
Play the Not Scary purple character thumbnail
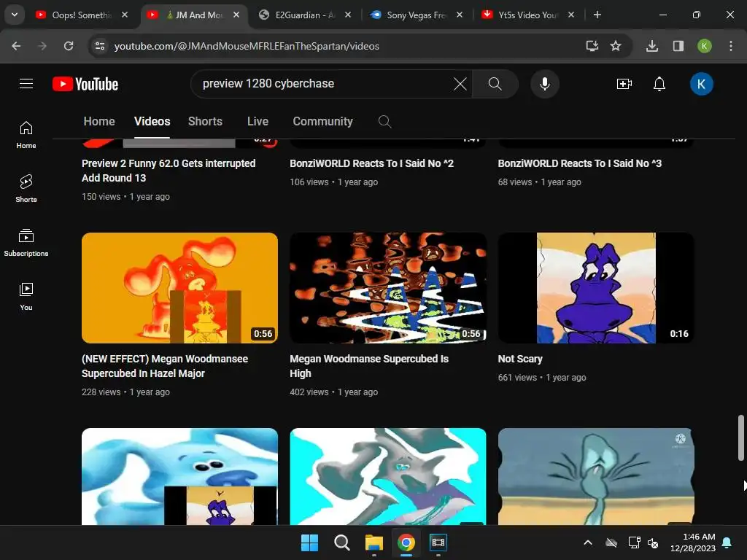(596, 287)
